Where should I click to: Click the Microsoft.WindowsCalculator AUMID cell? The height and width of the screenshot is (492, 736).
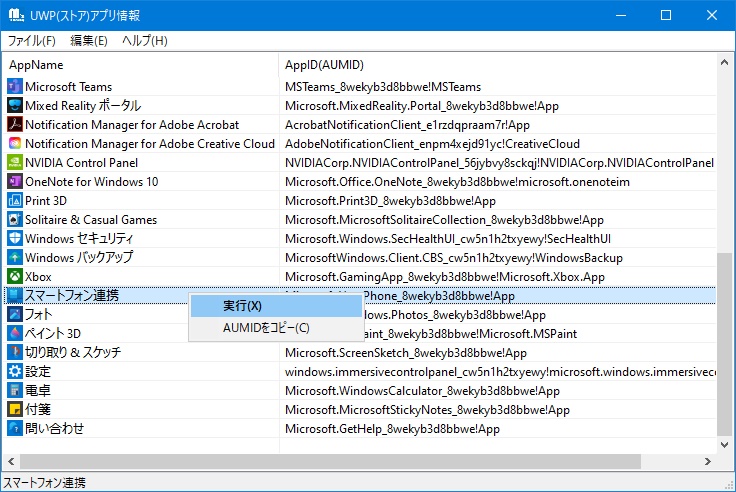click(422, 391)
